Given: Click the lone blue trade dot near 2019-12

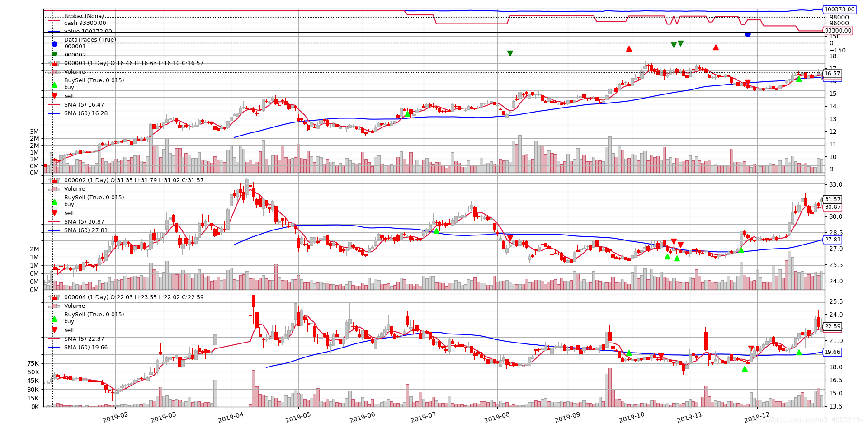Looking at the screenshot, I should tap(748, 34).
